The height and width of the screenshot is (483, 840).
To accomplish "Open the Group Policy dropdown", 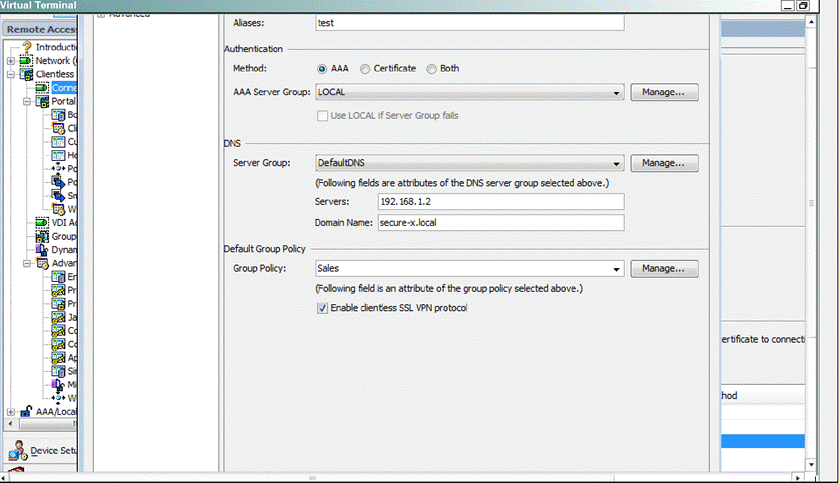I will click(618, 269).
